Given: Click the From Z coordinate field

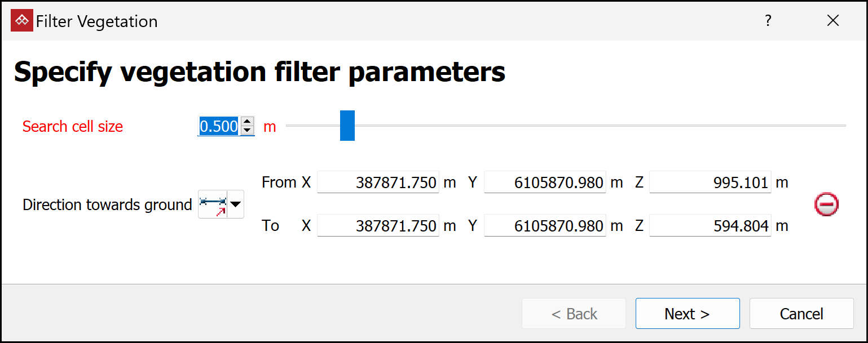Looking at the screenshot, I should 710,182.
